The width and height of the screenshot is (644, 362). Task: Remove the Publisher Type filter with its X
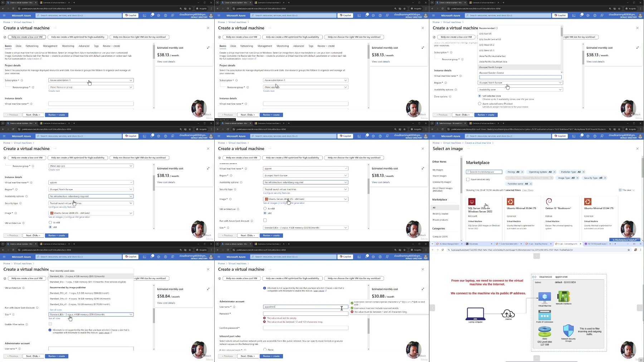[584, 172]
